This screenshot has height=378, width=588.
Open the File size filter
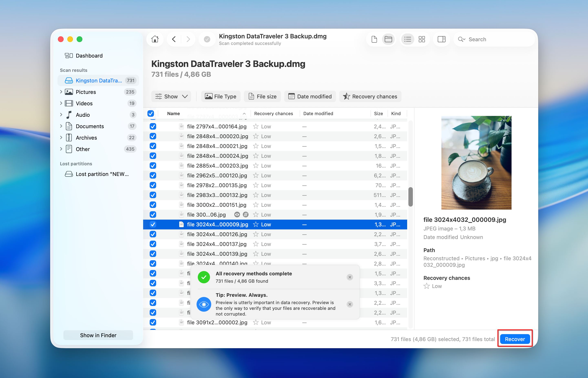pyautogui.click(x=262, y=97)
